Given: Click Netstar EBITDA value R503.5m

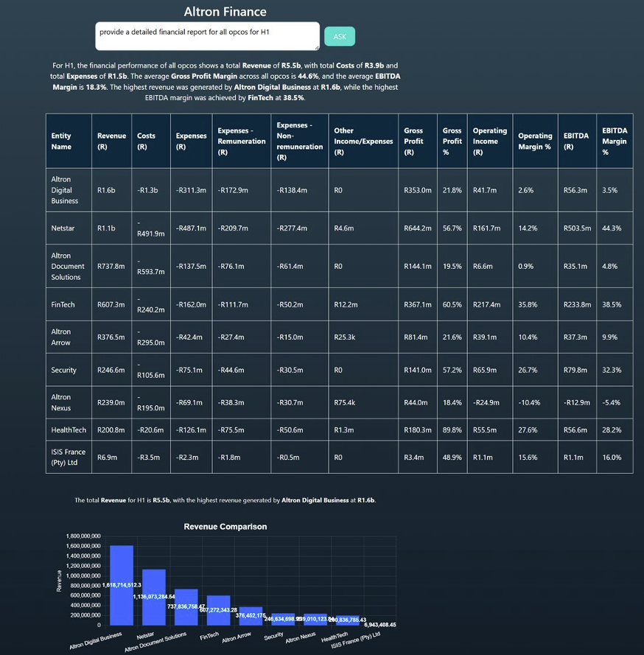Looking at the screenshot, I should 577,228.
